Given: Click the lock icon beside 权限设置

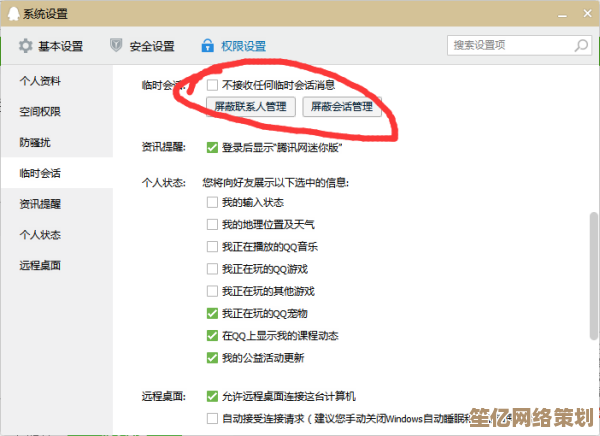Looking at the screenshot, I should pos(208,46).
